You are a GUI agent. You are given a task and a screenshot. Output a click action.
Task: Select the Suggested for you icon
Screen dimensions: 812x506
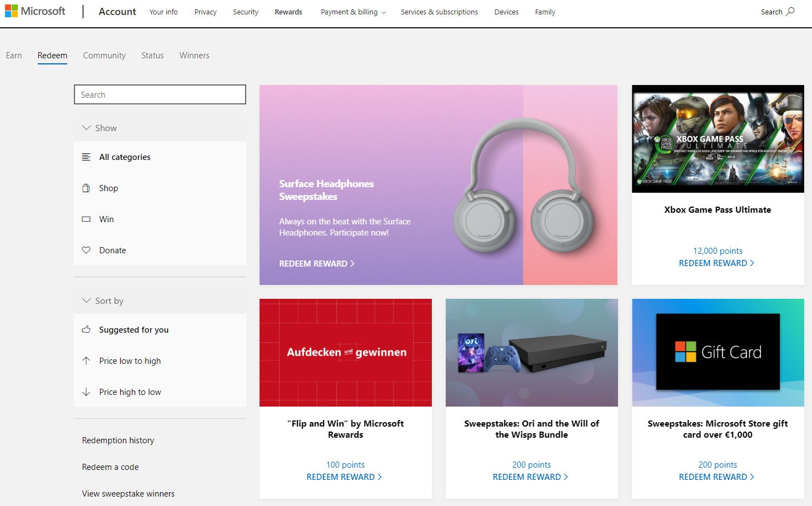point(87,329)
